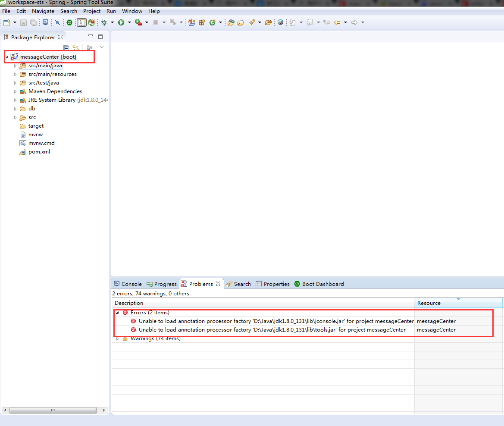Image resolution: width=504 pixels, height=426 pixels.
Task: Open the Back history dropdown arrow
Action: (x=345, y=22)
